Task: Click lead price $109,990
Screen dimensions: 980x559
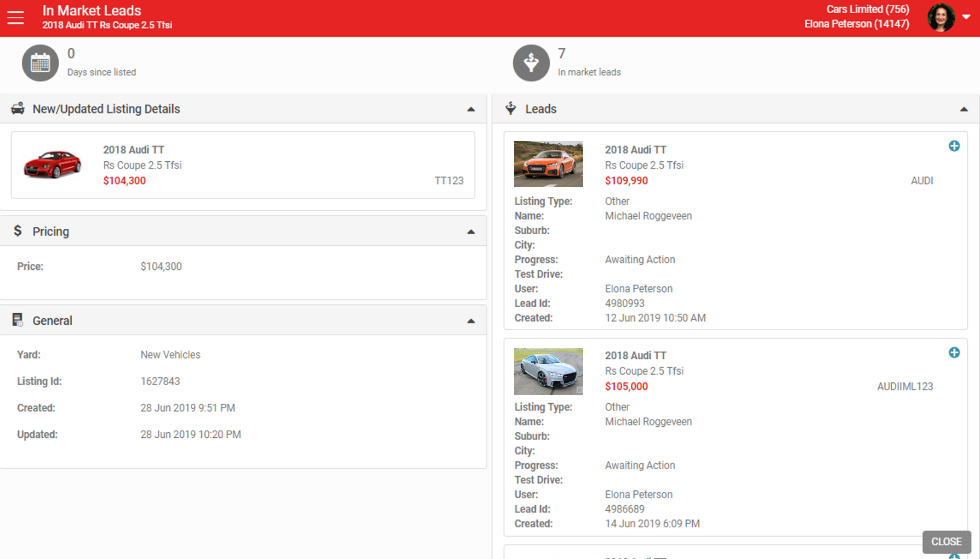Action: pos(626,180)
